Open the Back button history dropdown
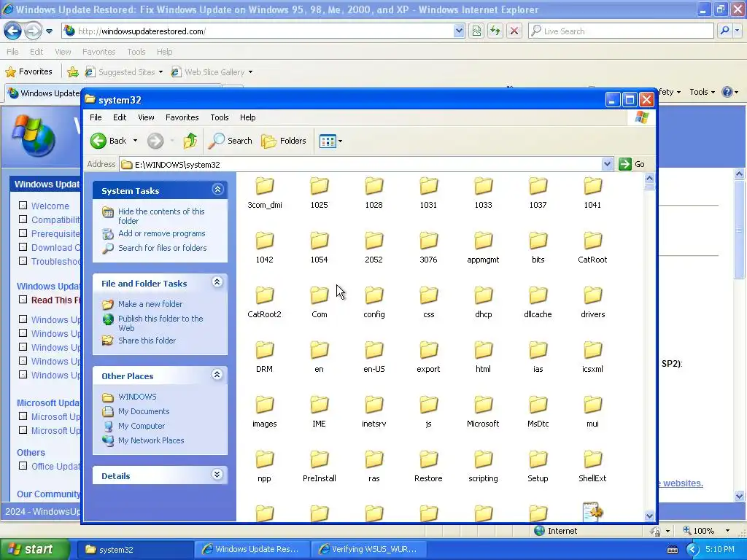747x560 pixels. coord(135,141)
